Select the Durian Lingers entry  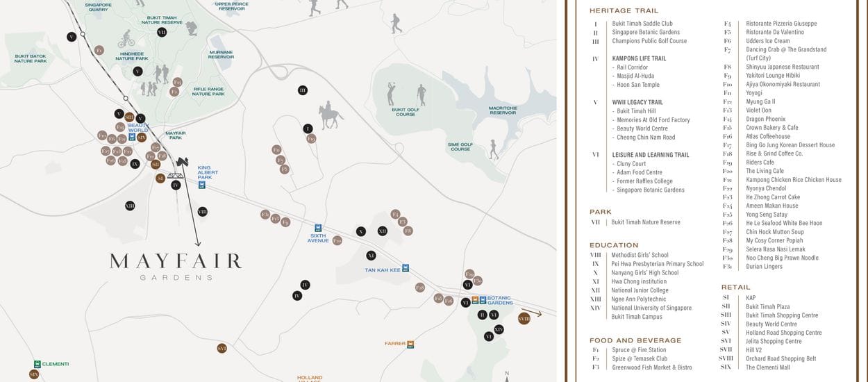pos(765,267)
